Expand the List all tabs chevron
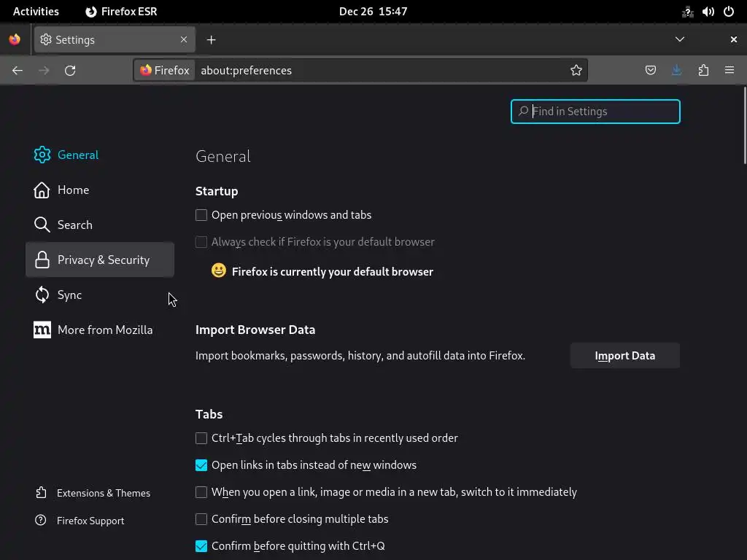The height and width of the screenshot is (560, 747). pyautogui.click(x=680, y=39)
